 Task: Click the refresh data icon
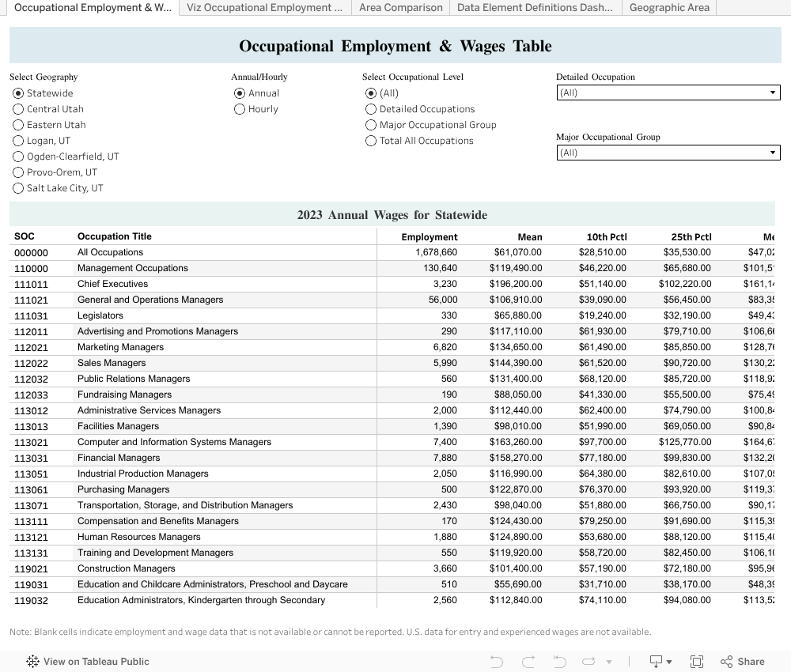point(589,662)
